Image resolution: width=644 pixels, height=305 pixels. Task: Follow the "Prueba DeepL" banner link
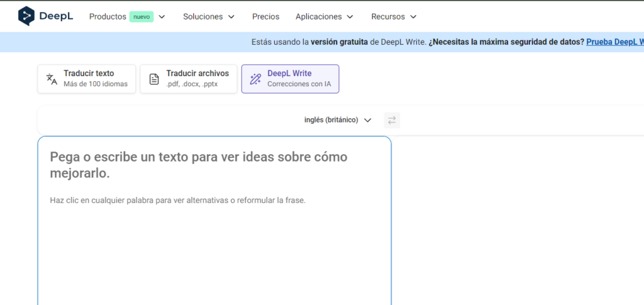click(x=614, y=42)
